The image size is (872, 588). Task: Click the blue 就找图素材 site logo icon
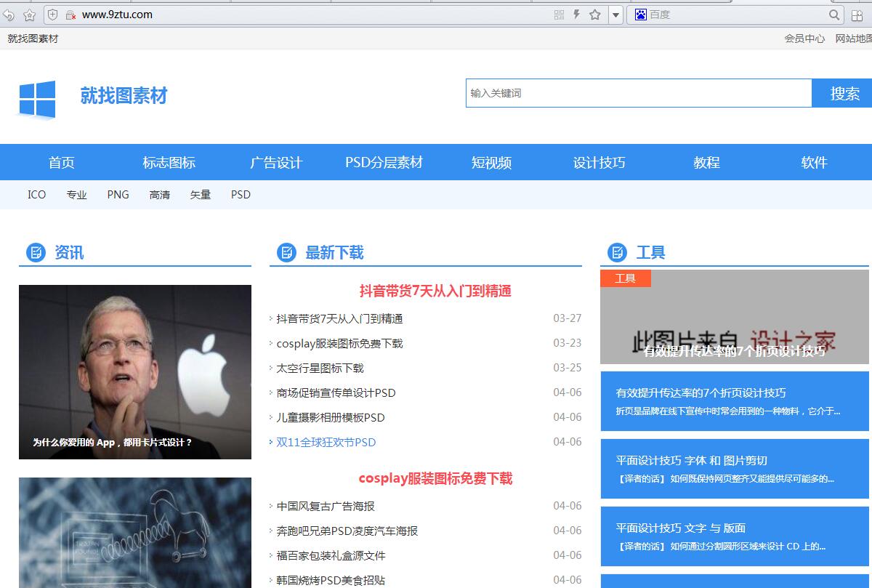coord(36,97)
